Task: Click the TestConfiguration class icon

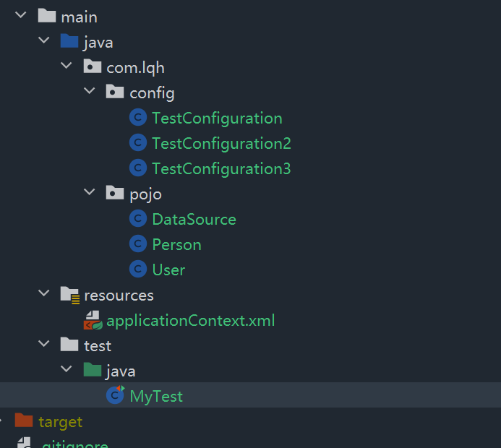Action: tap(138, 118)
